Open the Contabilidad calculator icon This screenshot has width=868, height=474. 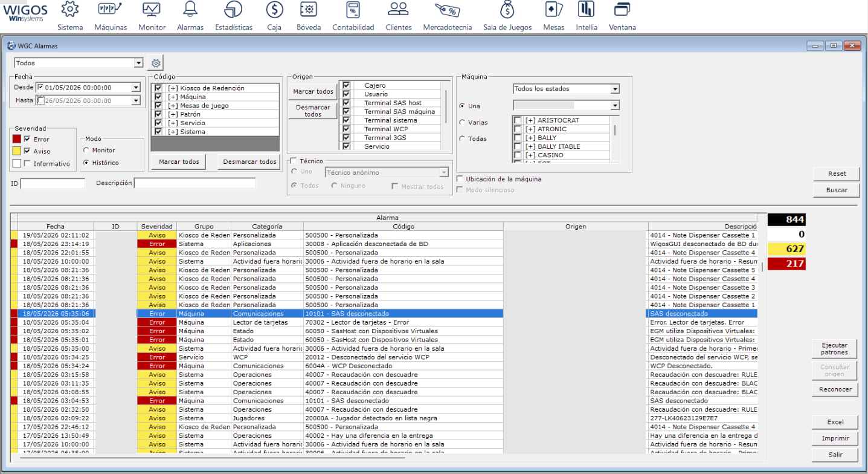353,9
